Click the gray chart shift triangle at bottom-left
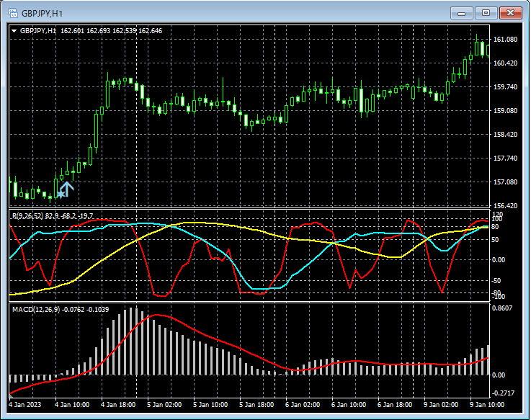This screenshot has height=420, width=531. [x=12, y=395]
